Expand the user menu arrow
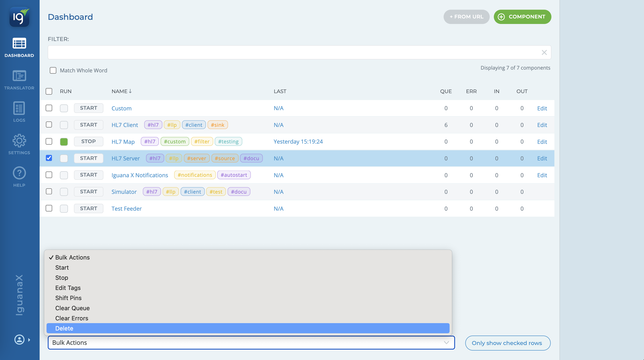Screen dimensions: 644x360 (x=29, y=340)
